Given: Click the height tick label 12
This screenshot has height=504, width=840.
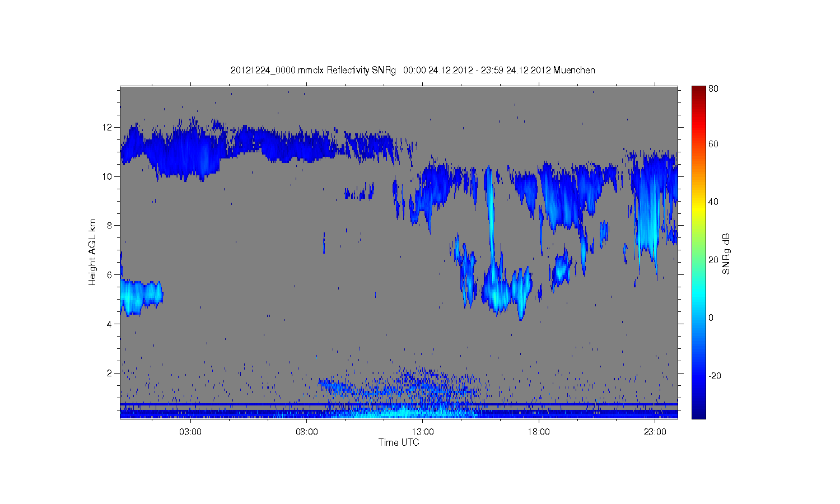Looking at the screenshot, I should [x=108, y=127].
